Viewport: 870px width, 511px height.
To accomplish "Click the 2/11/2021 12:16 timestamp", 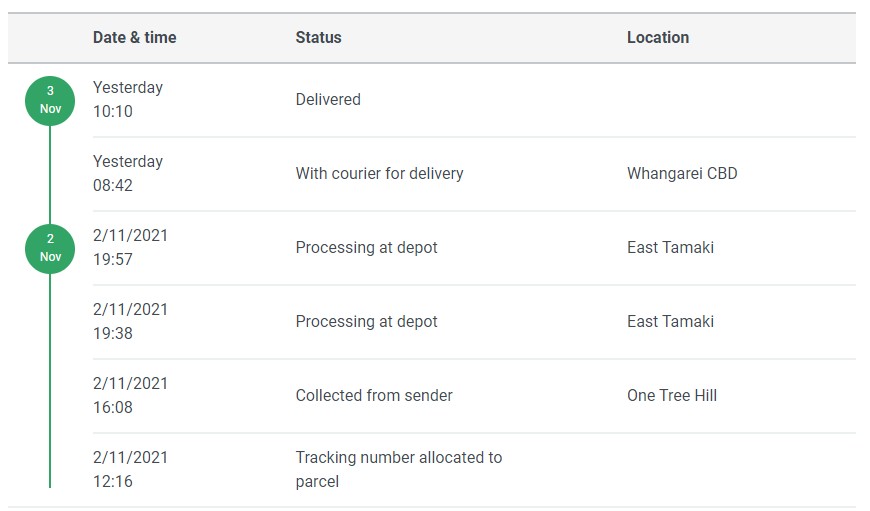I will (130, 470).
